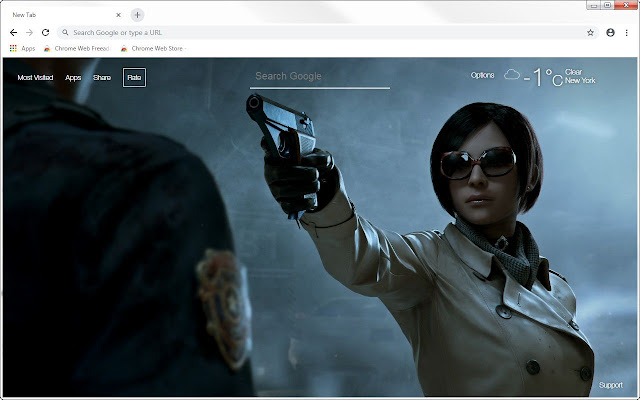Open the Chrome three-dot menu

coord(627,33)
